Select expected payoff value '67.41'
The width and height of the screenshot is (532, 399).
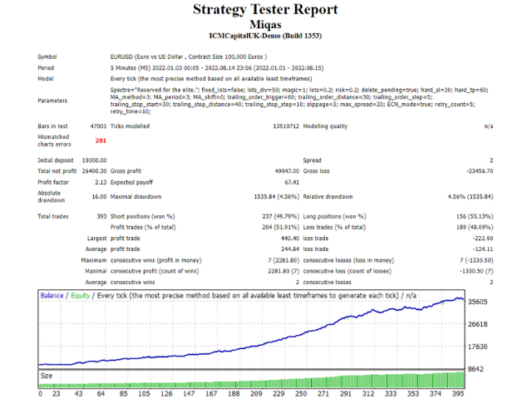pos(292,183)
